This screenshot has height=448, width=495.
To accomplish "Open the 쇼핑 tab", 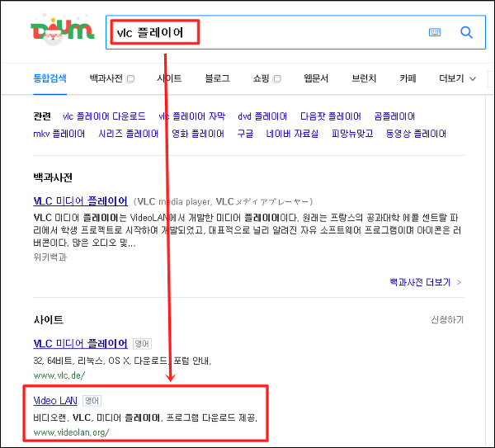I will (261, 78).
